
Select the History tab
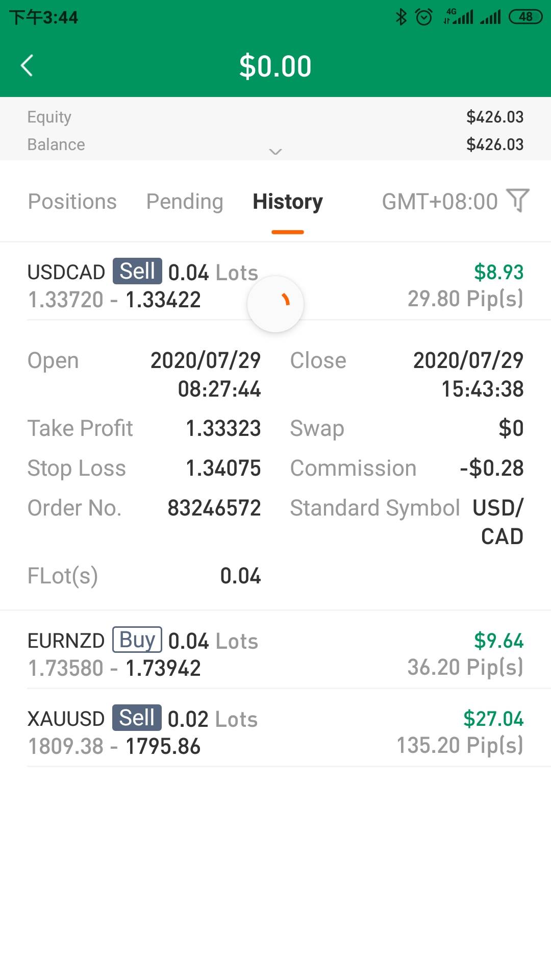pyautogui.click(x=288, y=202)
